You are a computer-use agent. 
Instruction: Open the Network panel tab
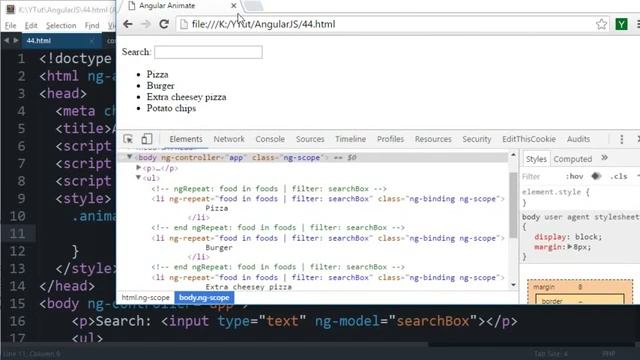[229, 139]
